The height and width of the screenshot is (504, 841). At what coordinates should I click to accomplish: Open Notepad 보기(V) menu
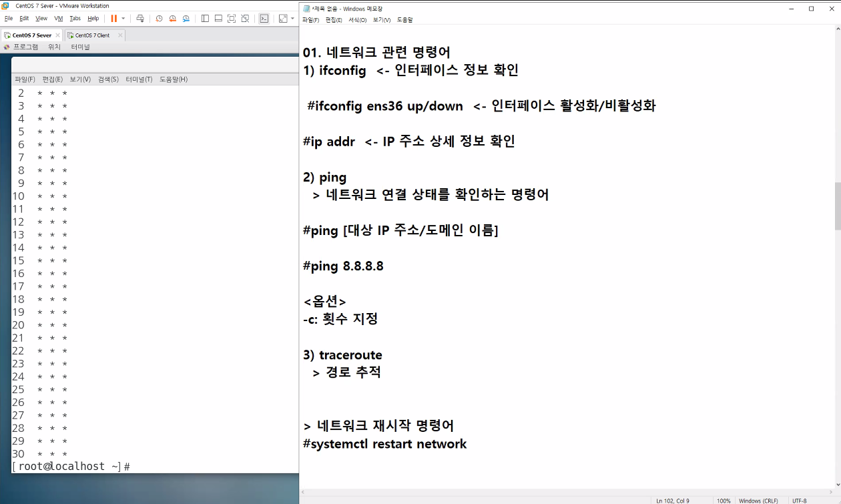pyautogui.click(x=382, y=20)
